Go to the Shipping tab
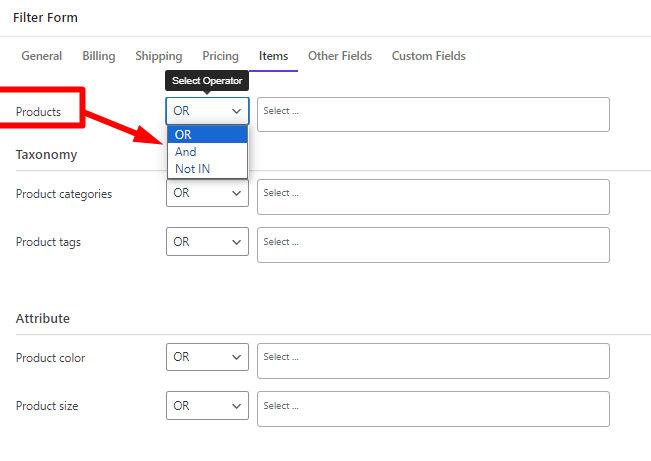 (x=159, y=56)
